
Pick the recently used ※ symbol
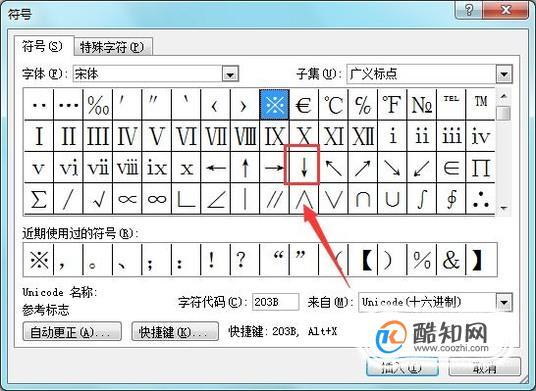39,260
